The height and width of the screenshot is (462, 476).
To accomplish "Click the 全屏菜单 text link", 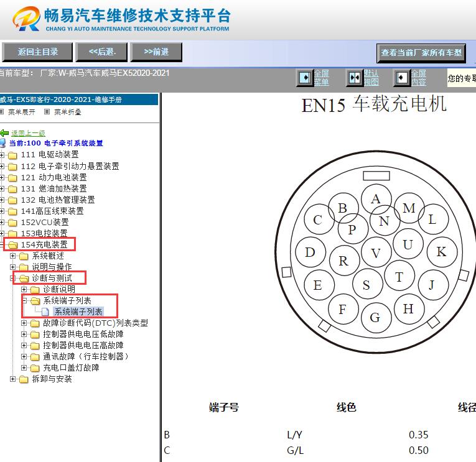I will point(322,78).
